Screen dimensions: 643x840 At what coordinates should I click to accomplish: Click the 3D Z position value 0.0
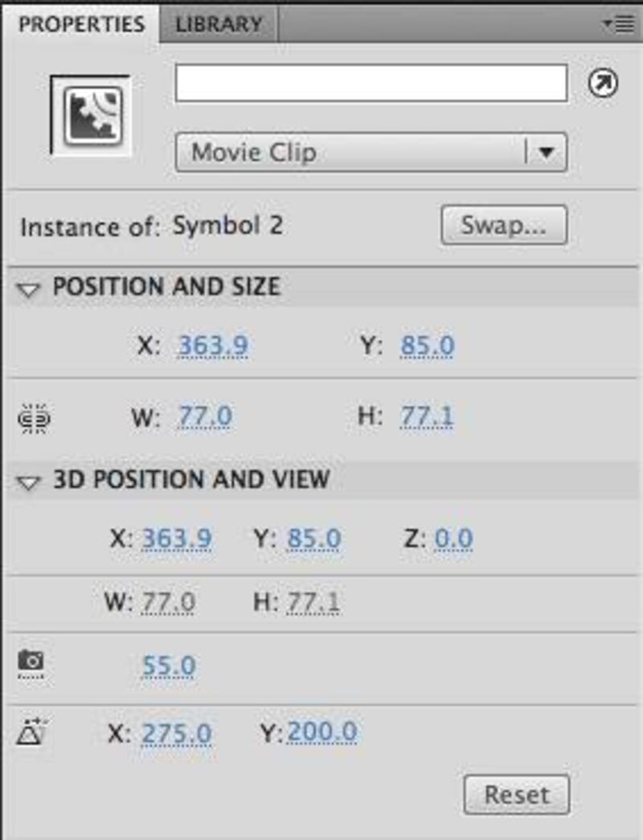pyautogui.click(x=453, y=538)
